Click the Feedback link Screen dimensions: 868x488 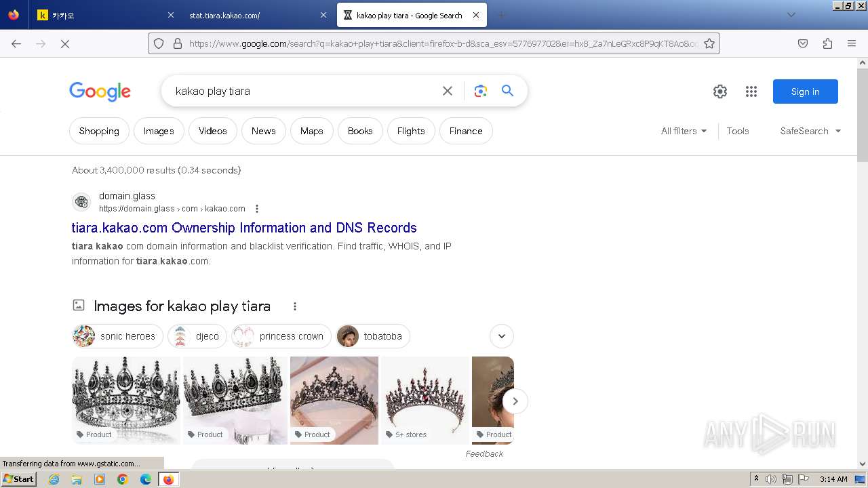(484, 454)
